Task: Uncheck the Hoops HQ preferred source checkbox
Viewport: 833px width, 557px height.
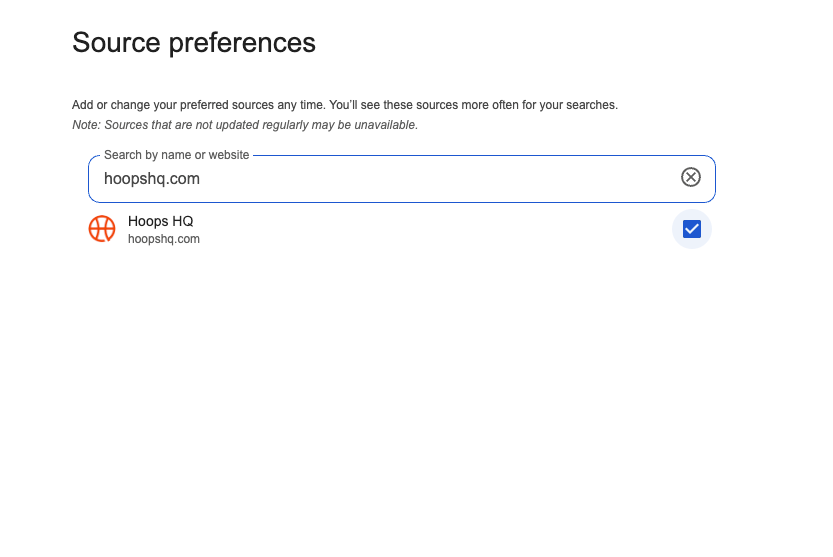Action: 691,229
